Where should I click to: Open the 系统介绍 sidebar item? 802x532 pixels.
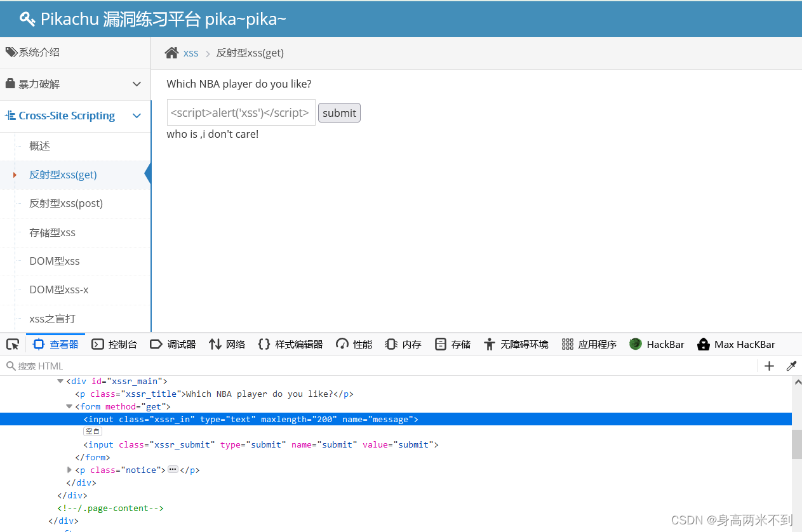[x=76, y=53]
